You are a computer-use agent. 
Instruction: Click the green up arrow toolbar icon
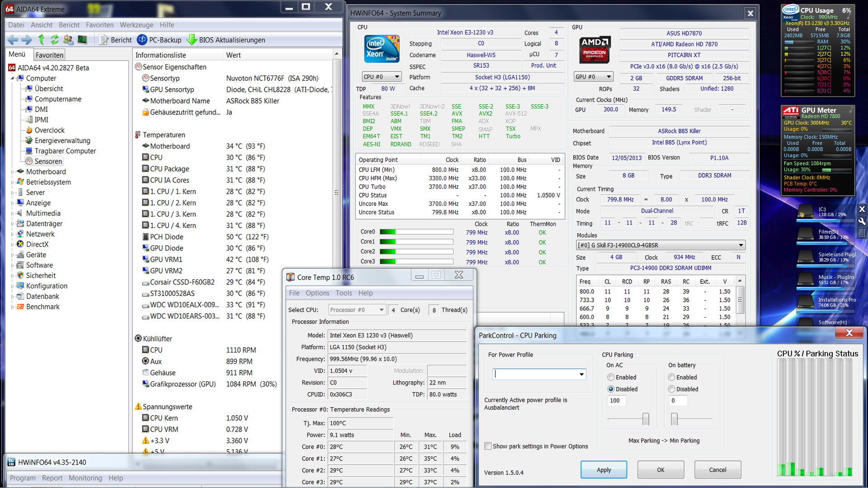(x=42, y=40)
